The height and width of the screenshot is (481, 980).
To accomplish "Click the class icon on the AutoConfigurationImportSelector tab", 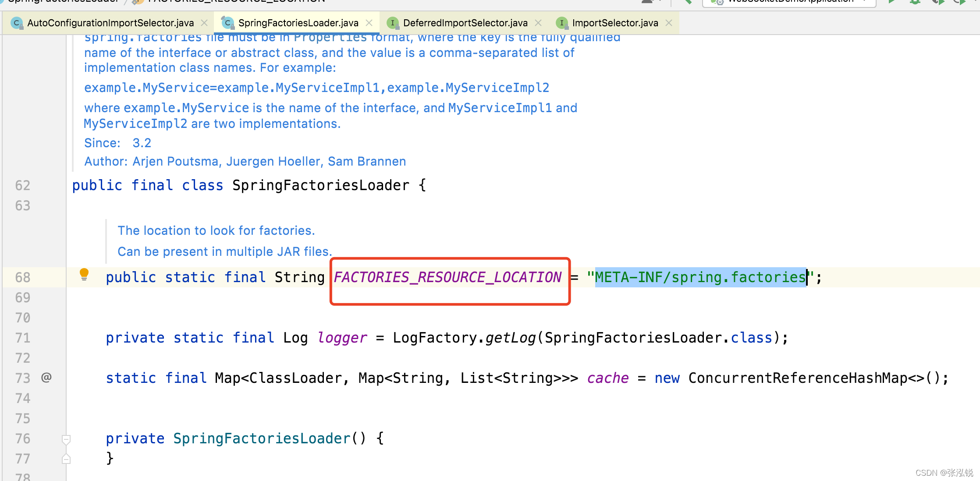I will 17,23.
